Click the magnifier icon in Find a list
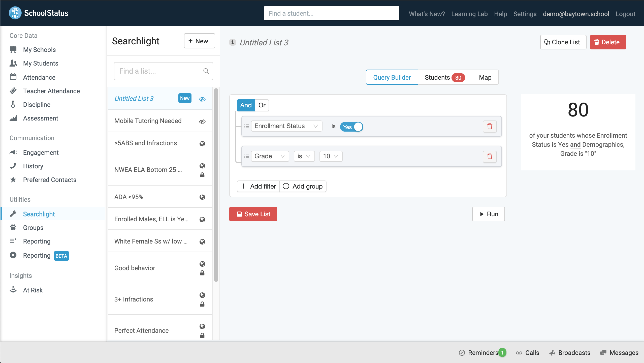The width and height of the screenshot is (644, 363). (x=206, y=71)
